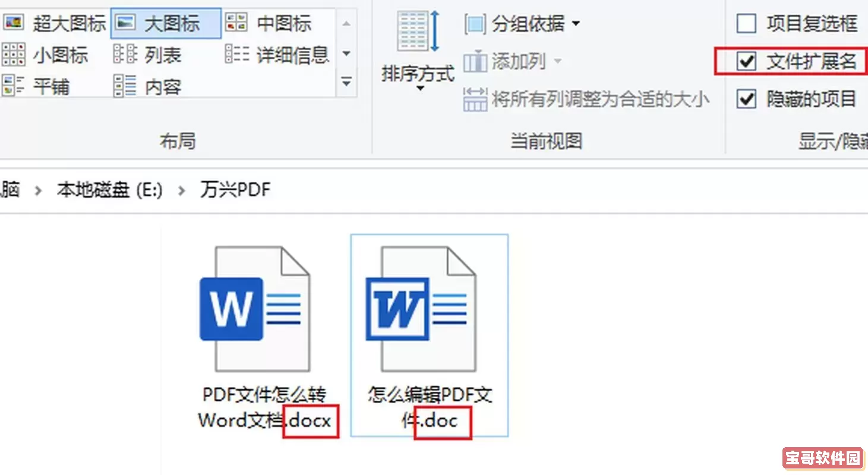Choose the 大图标 layout option
Screen dimensions: 868x475
click(x=166, y=24)
